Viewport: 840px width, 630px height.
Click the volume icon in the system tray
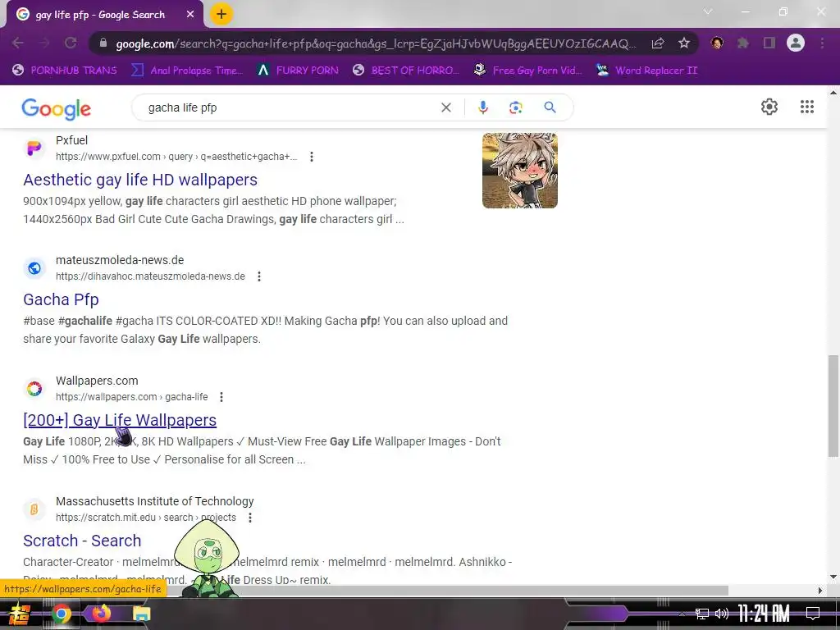point(722,614)
